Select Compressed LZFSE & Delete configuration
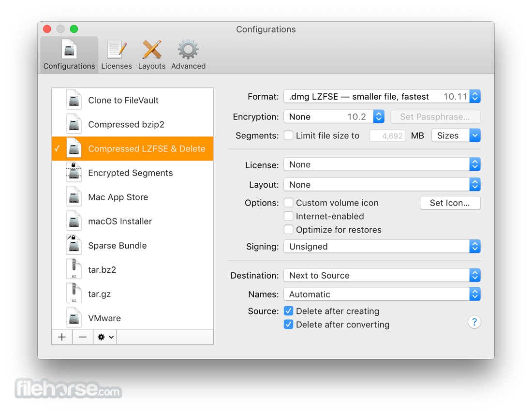Viewport: 532px width, 413px height. [133, 148]
